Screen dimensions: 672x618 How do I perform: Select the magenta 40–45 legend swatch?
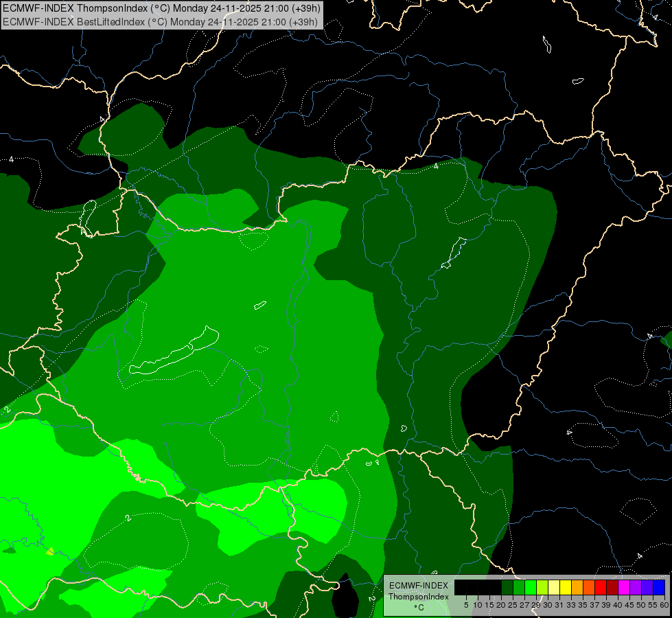tap(624, 587)
